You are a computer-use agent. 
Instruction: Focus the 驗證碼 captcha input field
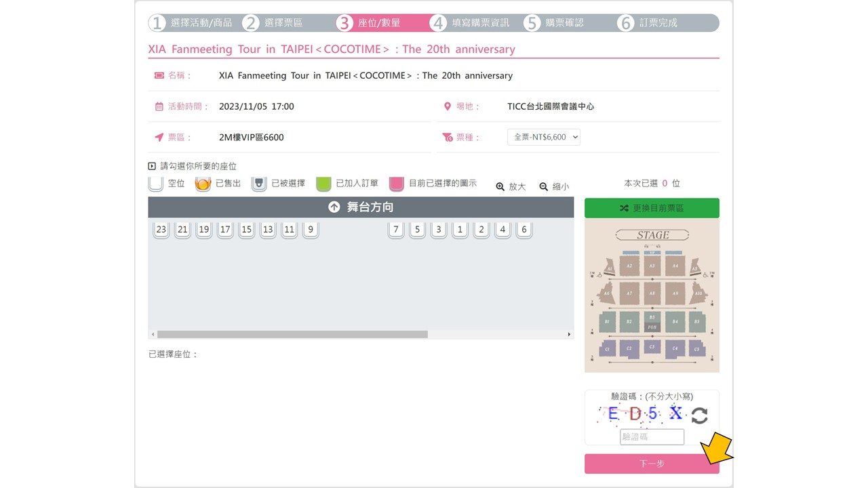[652, 437]
